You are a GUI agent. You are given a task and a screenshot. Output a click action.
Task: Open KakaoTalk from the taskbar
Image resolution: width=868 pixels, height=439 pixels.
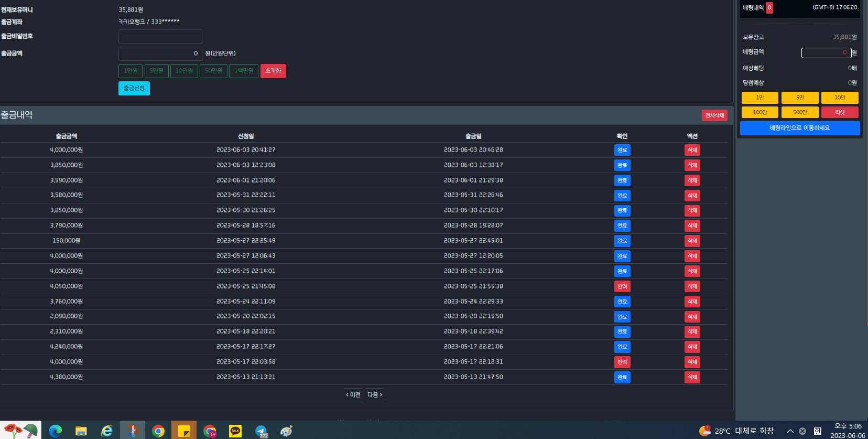coord(235,431)
